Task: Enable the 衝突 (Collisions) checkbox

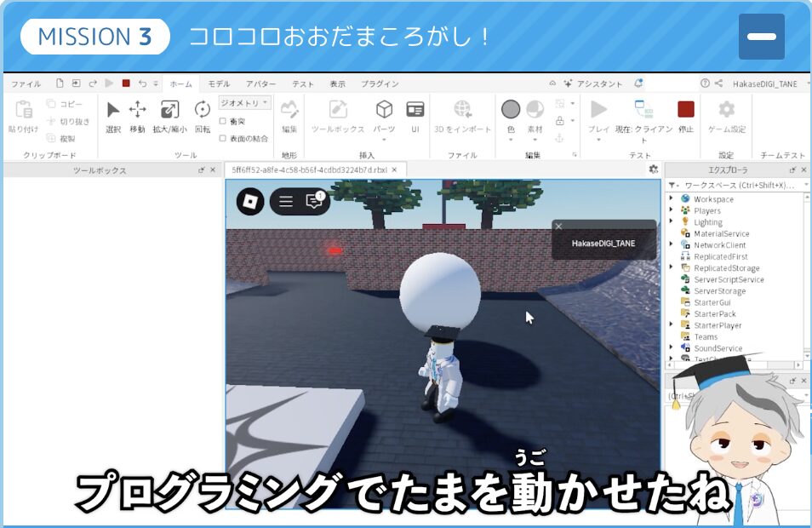Action: tap(223, 121)
